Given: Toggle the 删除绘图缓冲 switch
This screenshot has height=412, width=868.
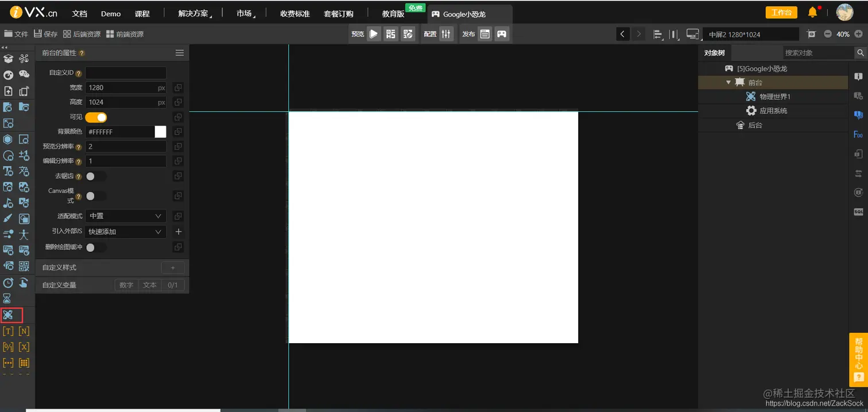Looking at the screenshot, I should [x=96, y=247].
